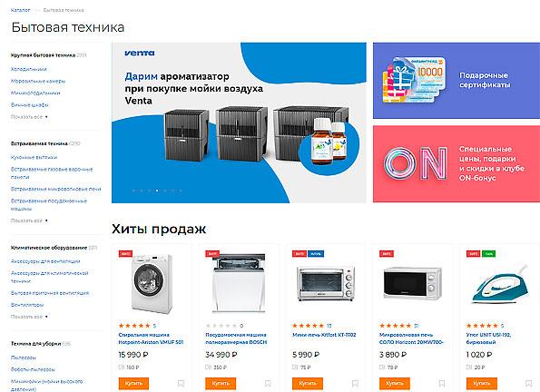Expand all large appliance categories
This screenshot has height=392, width=540.
click(x=29, y=117)
